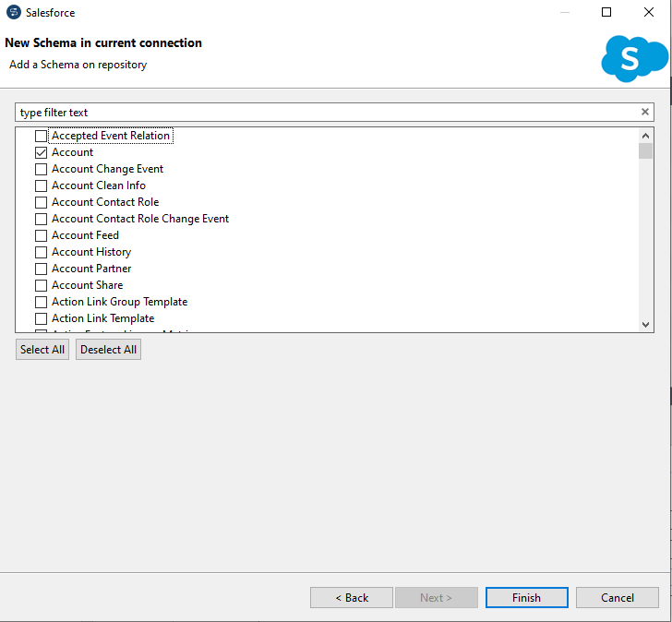Select the 'Account Feed' label text

point(85,235)
